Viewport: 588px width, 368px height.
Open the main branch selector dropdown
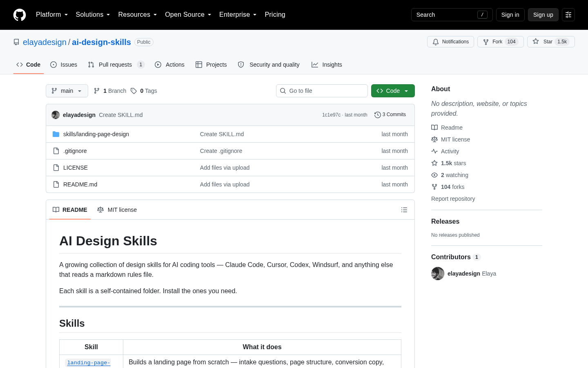pos(67,91)
